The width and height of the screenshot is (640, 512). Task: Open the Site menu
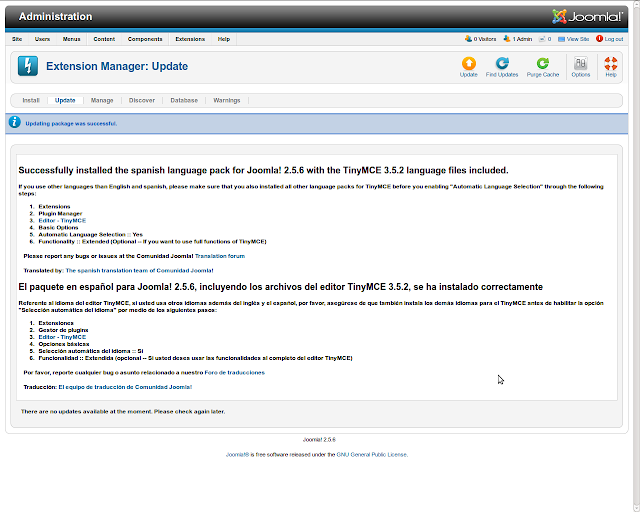pos(17,39)
